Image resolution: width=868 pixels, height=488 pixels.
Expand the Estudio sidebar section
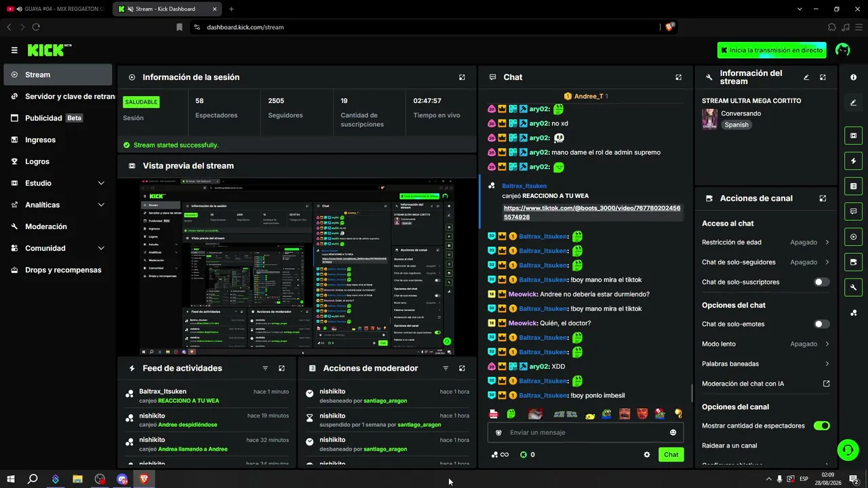(101, 183)
